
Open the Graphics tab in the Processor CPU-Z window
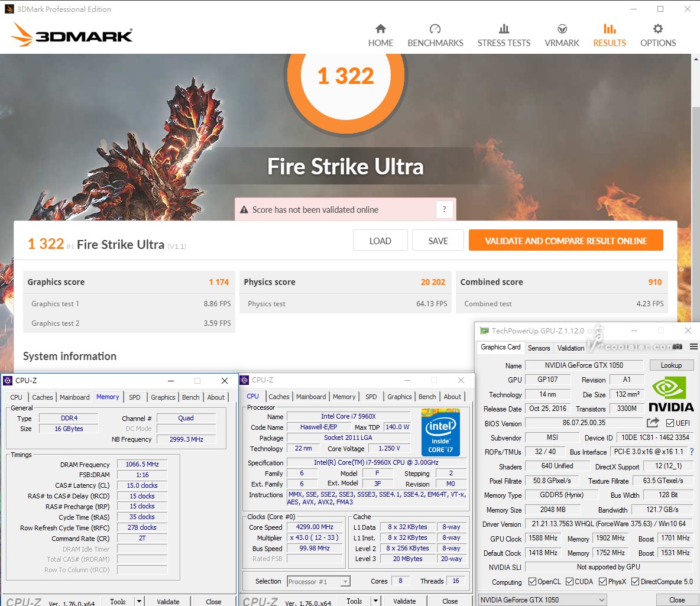click(x=400, y=397)
